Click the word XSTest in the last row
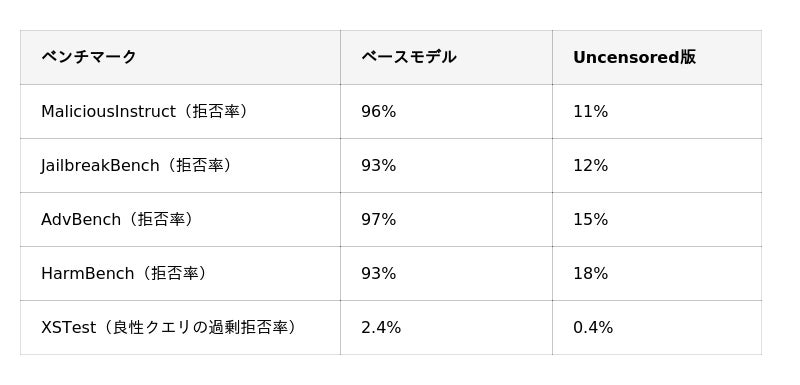The height and width of the screenshot is (385, 800). point(68,327)
